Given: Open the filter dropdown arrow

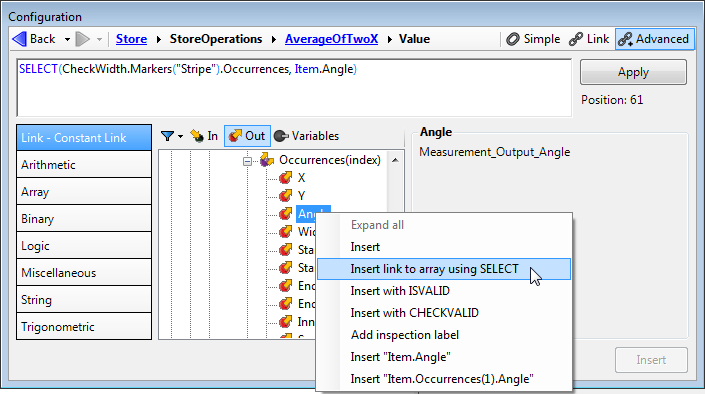Looking at the screenshot, I should (x=180, y=136).
